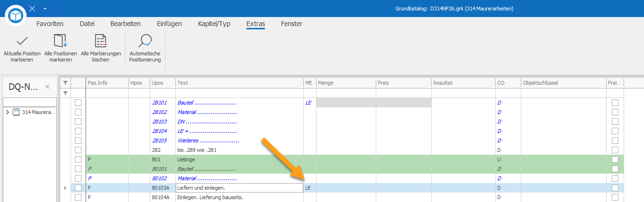Close the DQ-N... panel tab
This screenshot has height=202, width=644.
47,87
